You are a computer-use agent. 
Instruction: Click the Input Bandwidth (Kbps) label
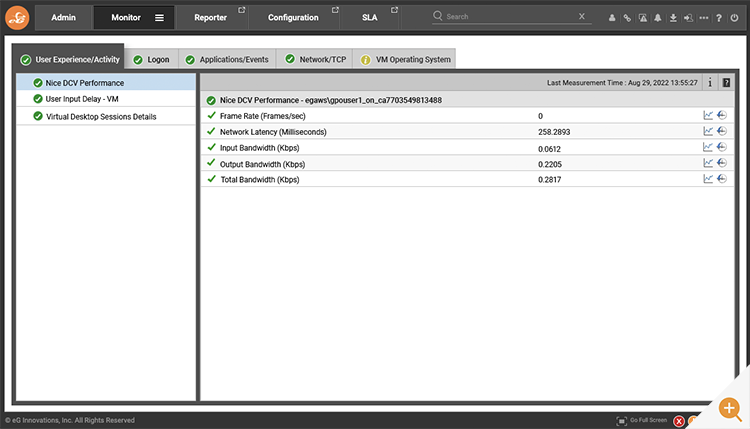(260, 148)
